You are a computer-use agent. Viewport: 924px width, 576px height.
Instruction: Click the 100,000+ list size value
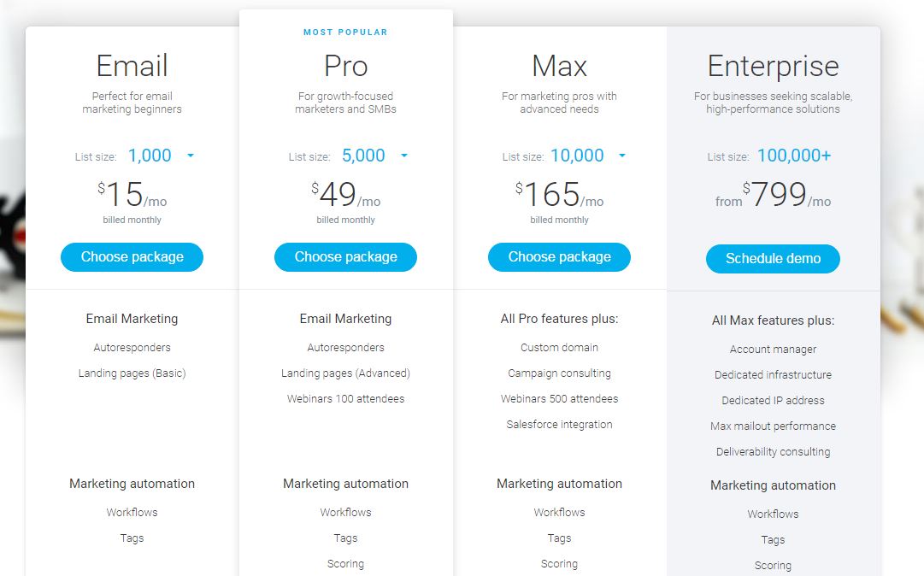[x=794, y=156]
